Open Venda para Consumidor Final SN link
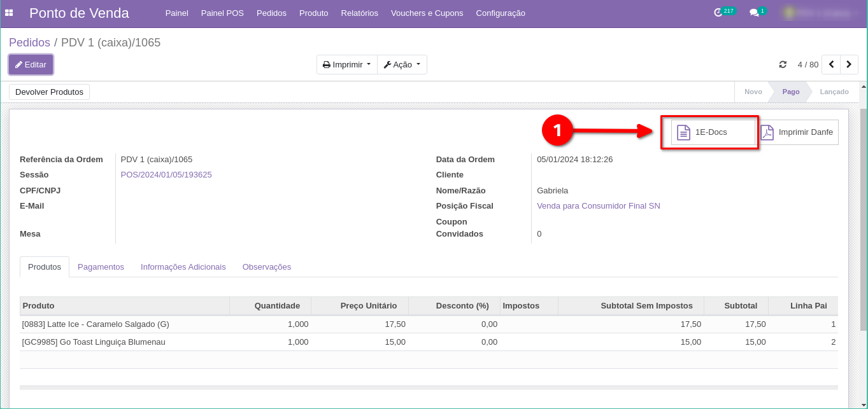This screenshot has width=868, height=409. [598, 206]
